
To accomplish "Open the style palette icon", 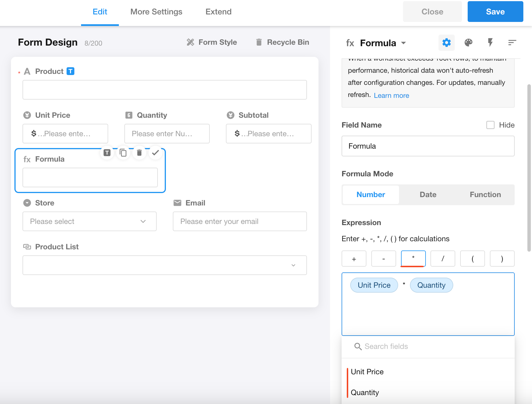I will click(468, 43).
